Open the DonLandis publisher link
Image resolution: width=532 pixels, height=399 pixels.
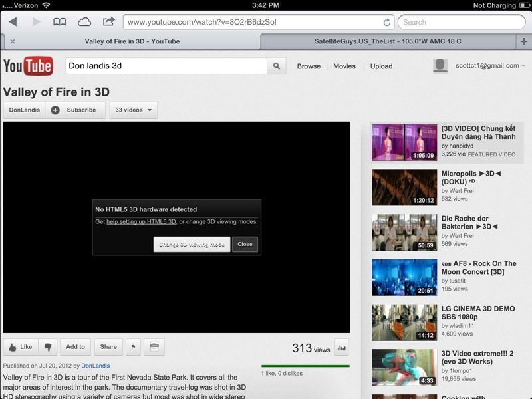pyautogui.click(x=95, y=366)
